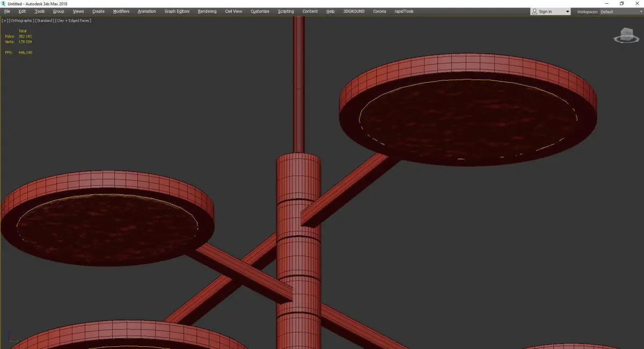Open the Standard shading label menu
The height and width of the screenshot is (349, 644).
[x=44, y=20]
